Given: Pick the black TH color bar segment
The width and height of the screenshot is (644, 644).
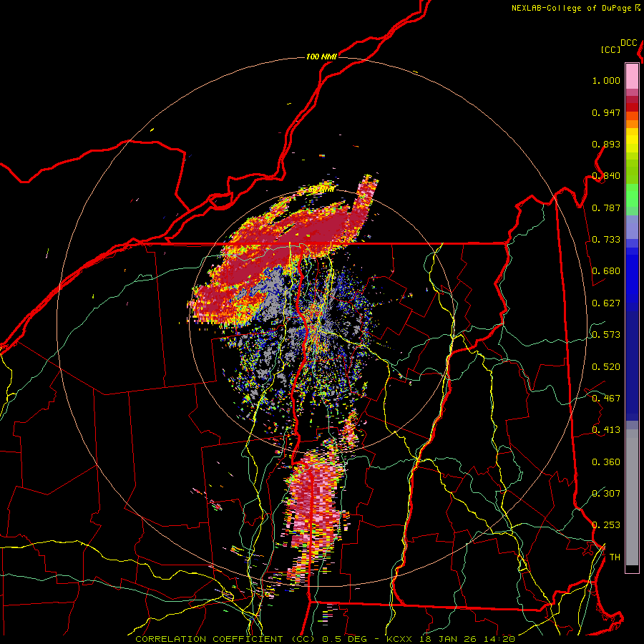Looking at the screenshot, I should (x=632, y=569).
